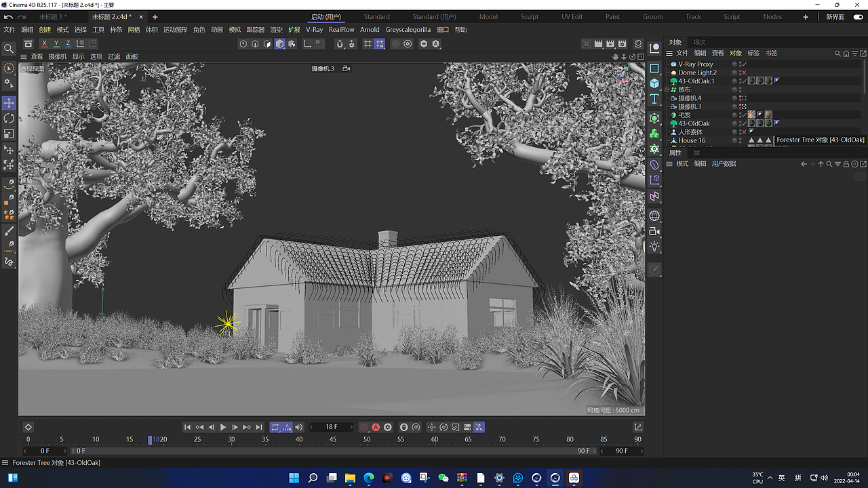This screenshot has width=868, height=488.
Task: Click the Camera object icon in right palette
Action: tap(654, 232)
